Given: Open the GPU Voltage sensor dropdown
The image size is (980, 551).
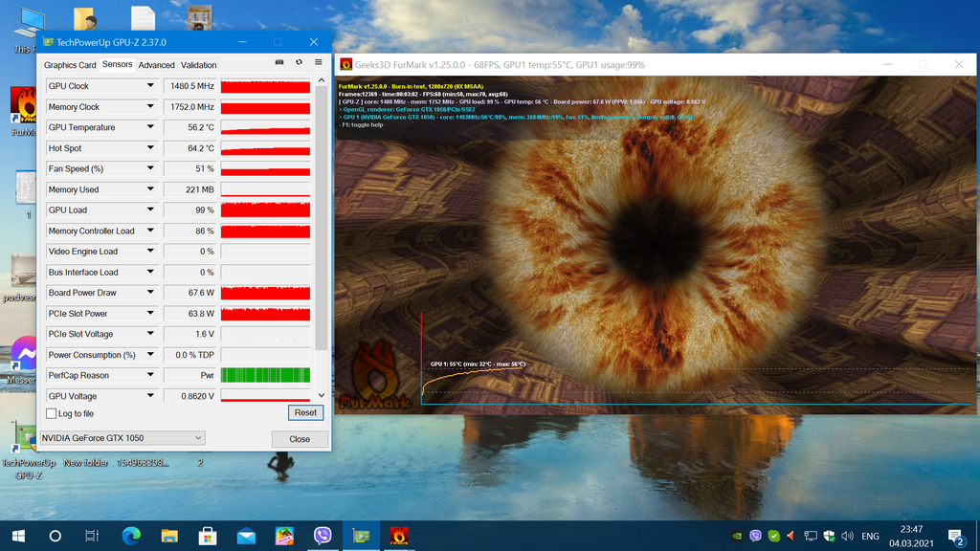Looking at the screenshot, I should tap(150, 396).
